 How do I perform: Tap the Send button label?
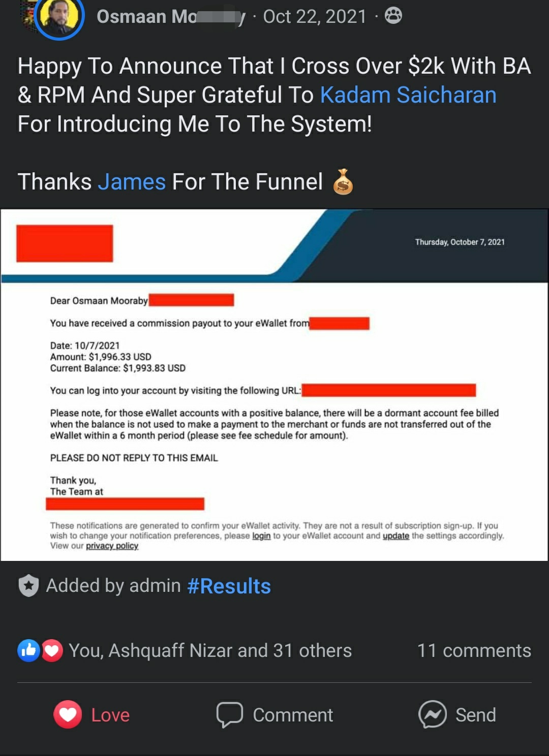475,715
